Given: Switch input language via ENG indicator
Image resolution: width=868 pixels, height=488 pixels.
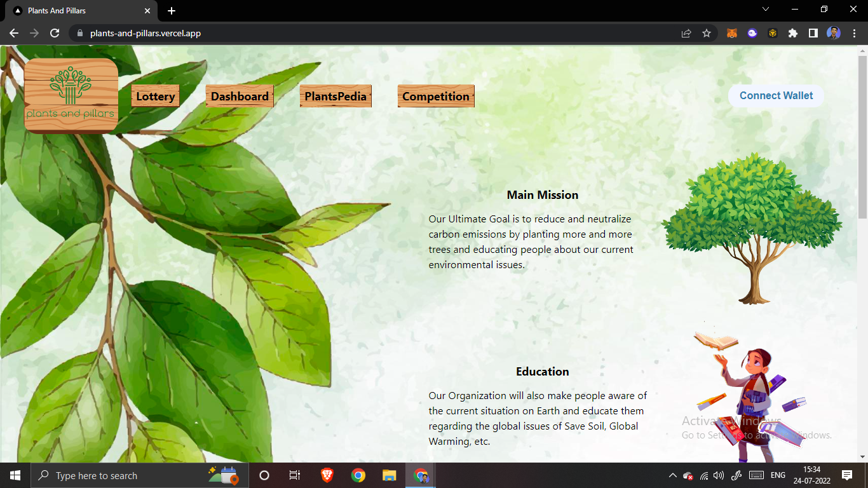Looking at the screenshot, I should [x=778, y=475].
